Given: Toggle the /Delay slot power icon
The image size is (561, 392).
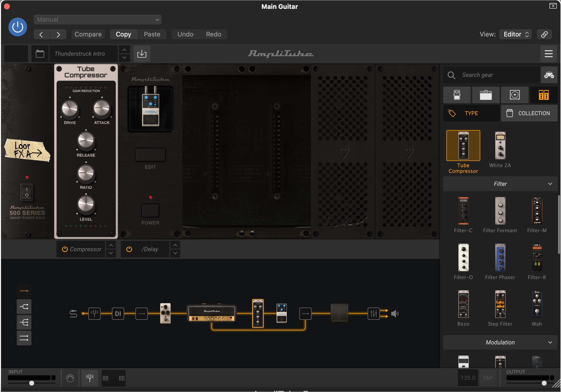Looking at the screenshot, I should pos(129,249).
